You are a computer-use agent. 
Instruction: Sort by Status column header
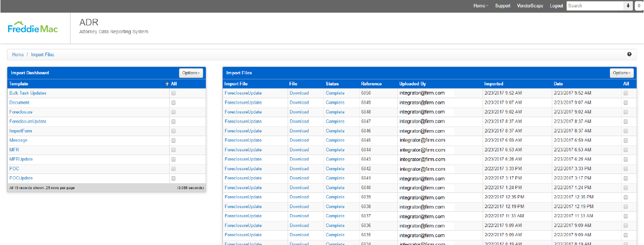tap(332, 84)
